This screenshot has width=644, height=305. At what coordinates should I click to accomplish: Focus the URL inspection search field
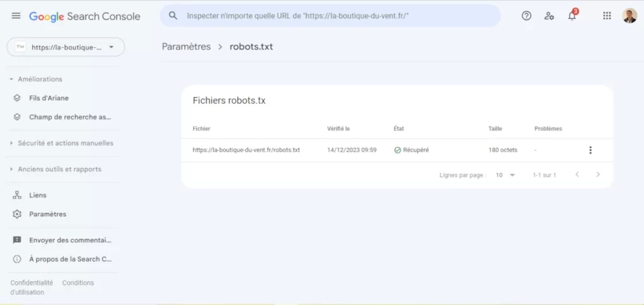tap(330, 16)
